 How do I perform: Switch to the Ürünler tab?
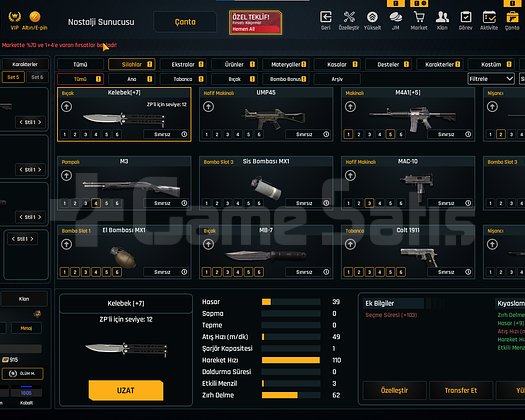(x=234, y=64)
